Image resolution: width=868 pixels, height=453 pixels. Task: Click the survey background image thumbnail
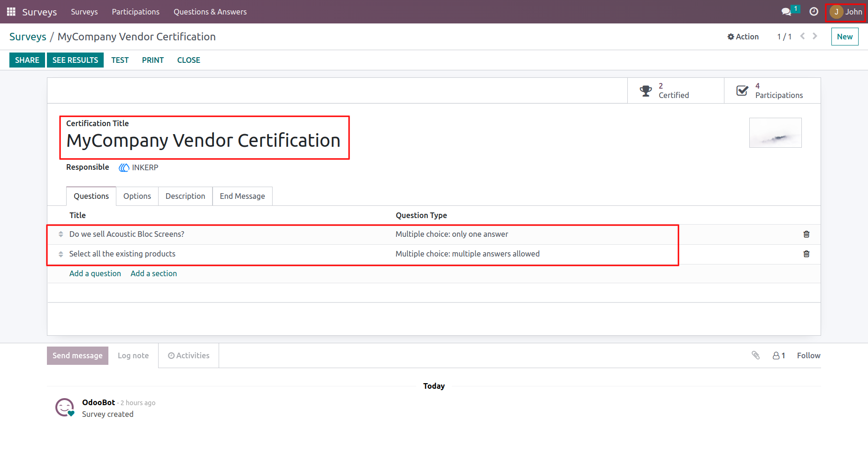(775, 133)
